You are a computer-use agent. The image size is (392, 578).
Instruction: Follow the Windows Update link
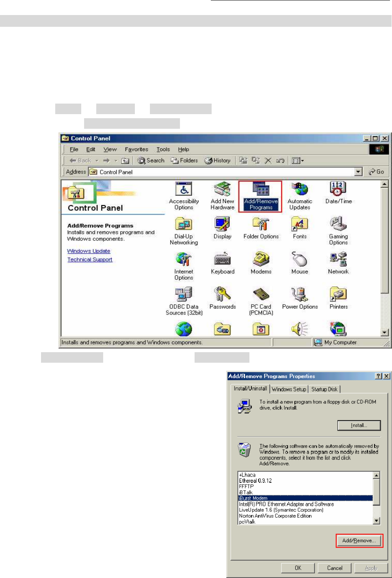[x=89, y=251]
